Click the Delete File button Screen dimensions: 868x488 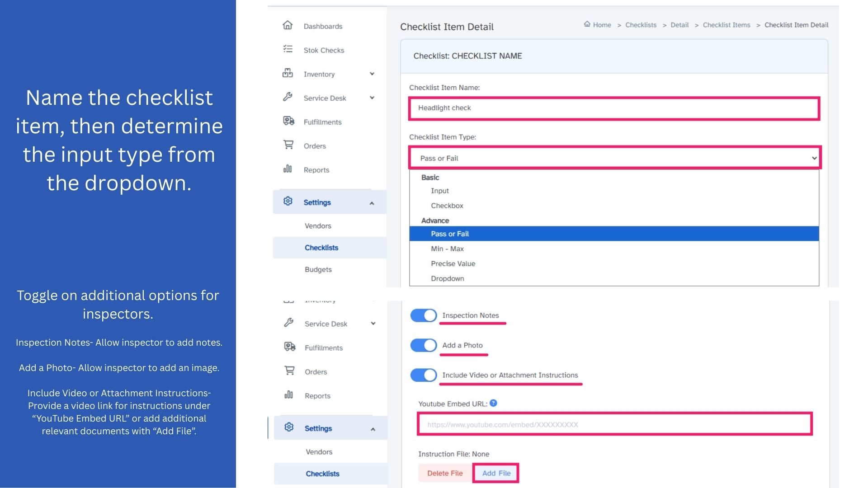[445, 473]
